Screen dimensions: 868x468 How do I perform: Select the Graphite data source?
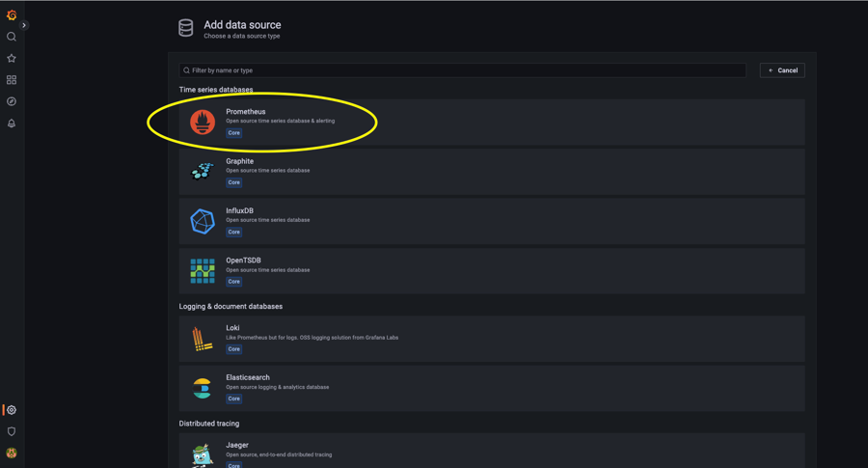[x=492, y=172]
